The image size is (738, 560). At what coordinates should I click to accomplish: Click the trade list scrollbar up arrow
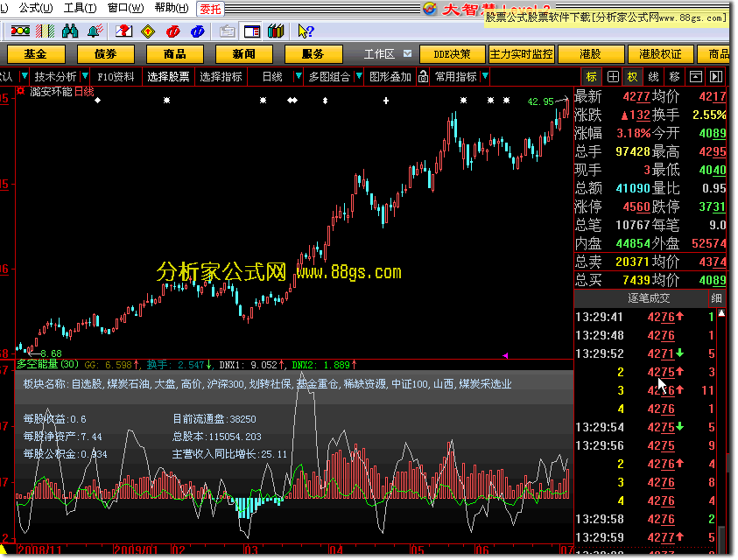(x=721, y=313)
